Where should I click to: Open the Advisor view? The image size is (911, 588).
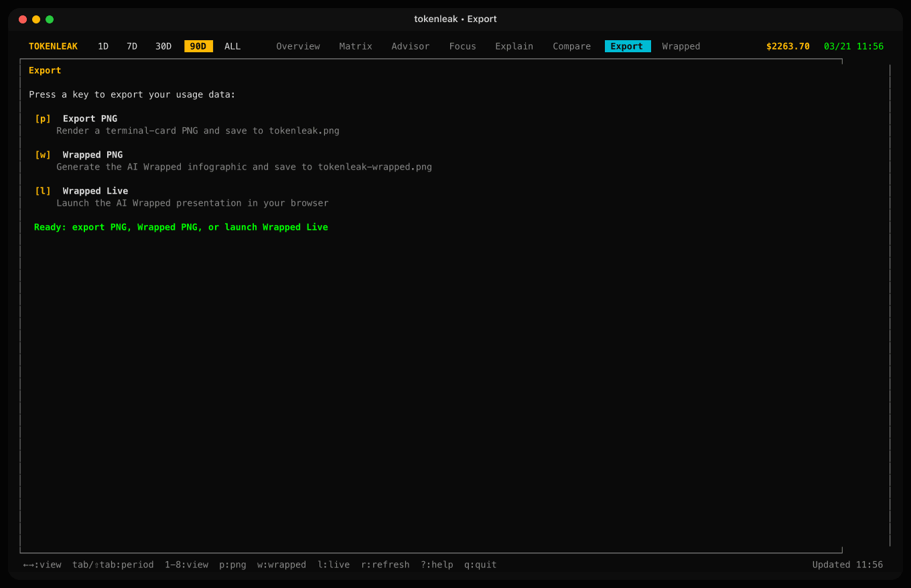tap(411, 46)
